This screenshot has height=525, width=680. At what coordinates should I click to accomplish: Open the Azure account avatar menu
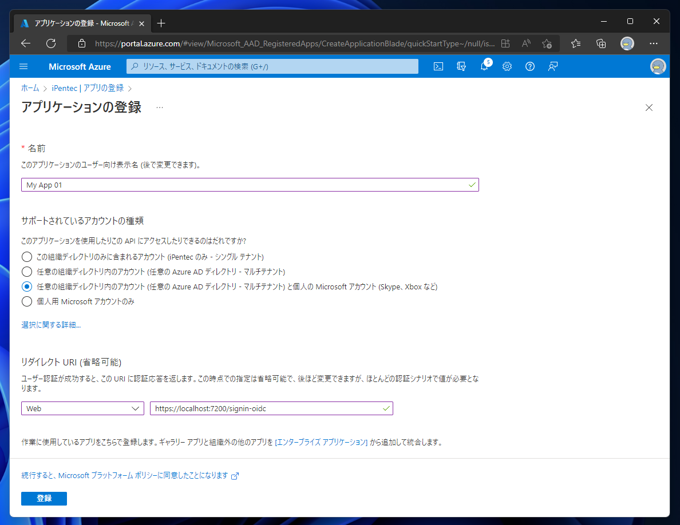657,66
